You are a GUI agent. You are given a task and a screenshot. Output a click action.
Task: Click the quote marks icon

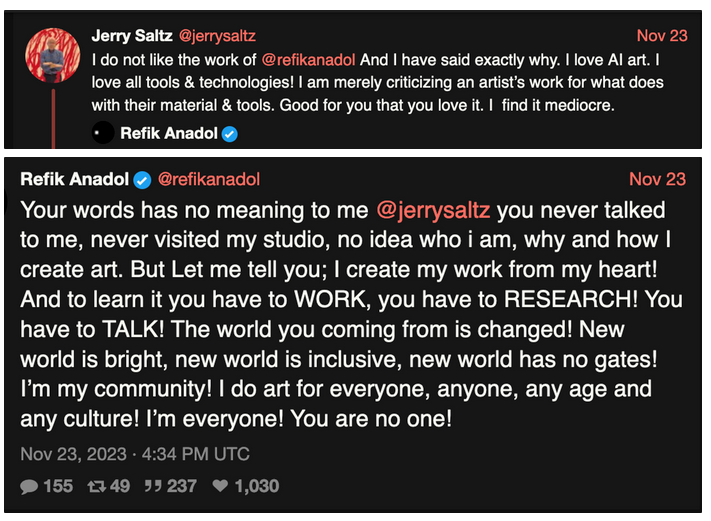[x=156, y=486]
